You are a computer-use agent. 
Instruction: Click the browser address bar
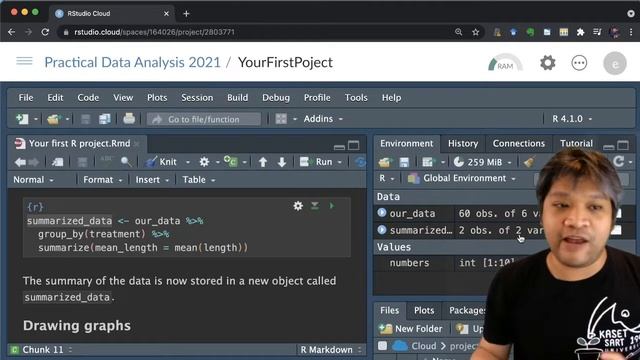(x=261, y=32)
